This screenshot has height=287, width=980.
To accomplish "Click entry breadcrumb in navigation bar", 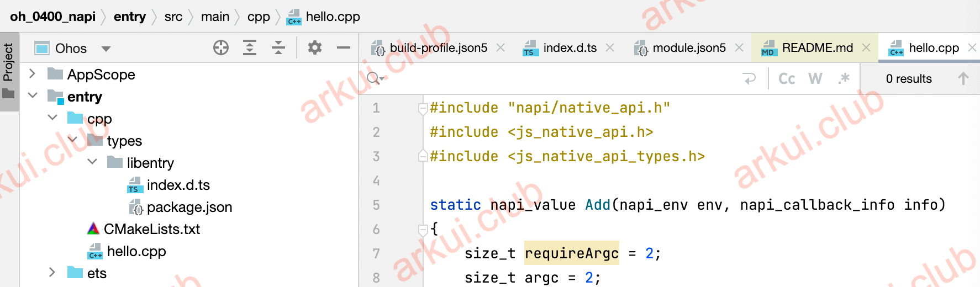I will click(x=130, y=17).
